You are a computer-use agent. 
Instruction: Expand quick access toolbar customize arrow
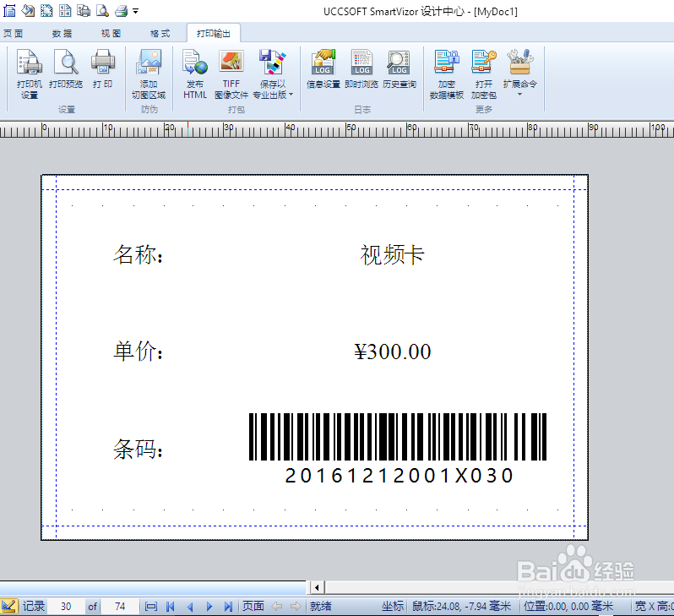click(x=135, y=11)
